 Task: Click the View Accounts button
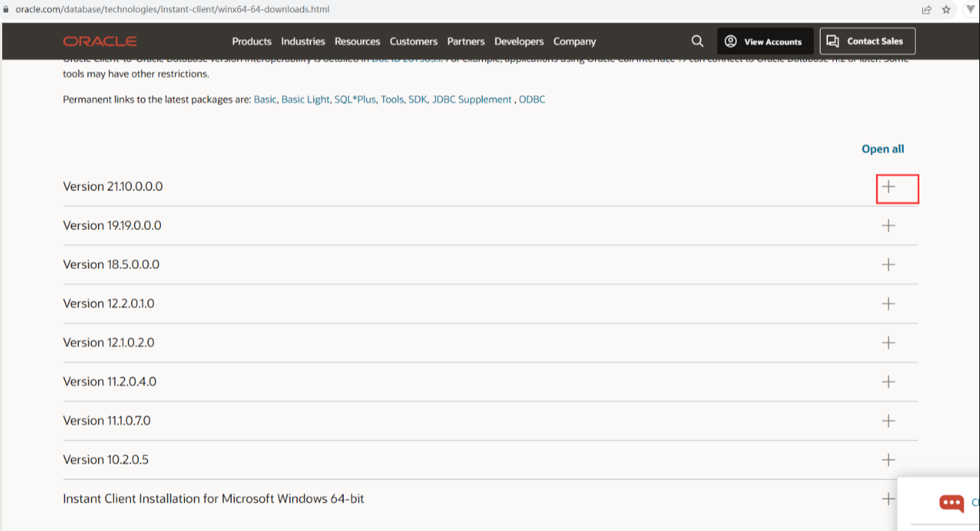(765, 41)
